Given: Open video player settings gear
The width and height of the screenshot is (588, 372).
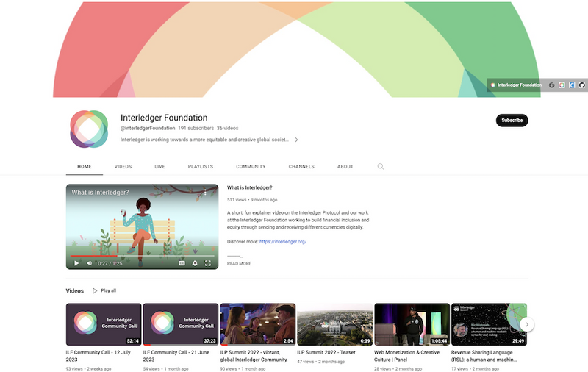Looking at the screenshot, I should pos(195,262).
